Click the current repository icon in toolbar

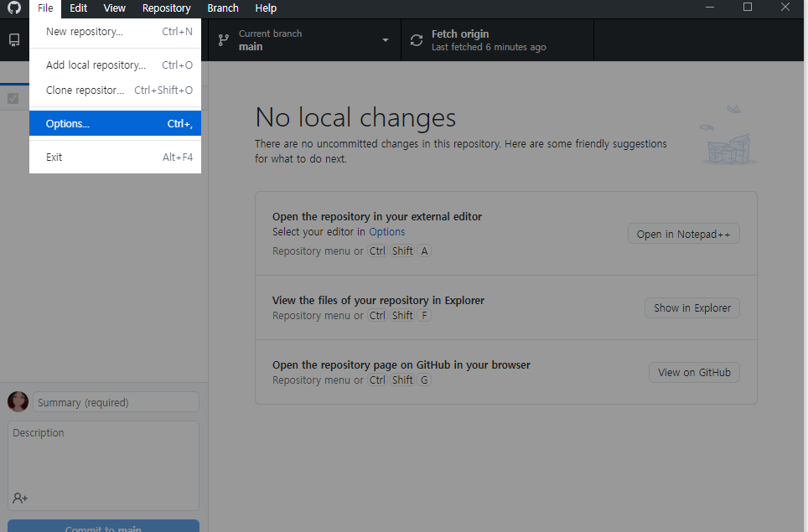pyautogui.click(x=14, y=40)
